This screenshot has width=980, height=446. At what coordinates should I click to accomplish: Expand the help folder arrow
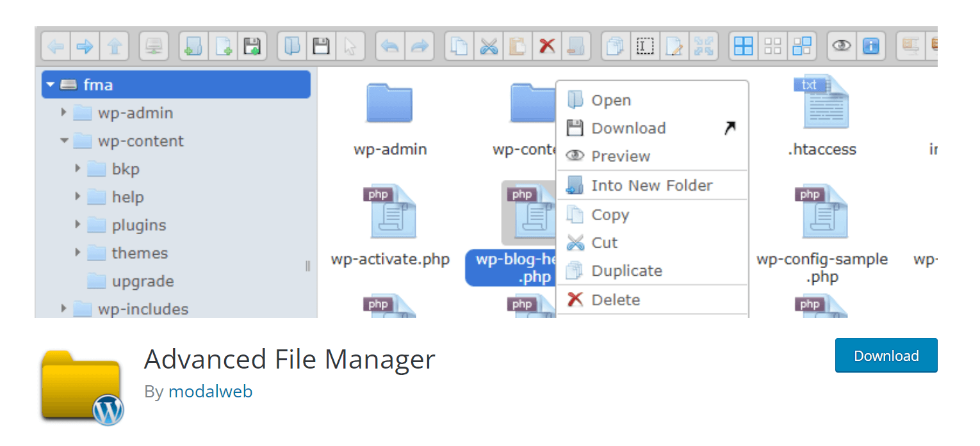78,196
